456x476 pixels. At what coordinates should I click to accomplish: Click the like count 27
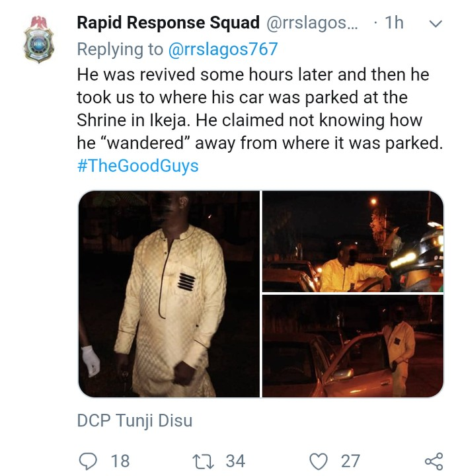click(350, 460)
